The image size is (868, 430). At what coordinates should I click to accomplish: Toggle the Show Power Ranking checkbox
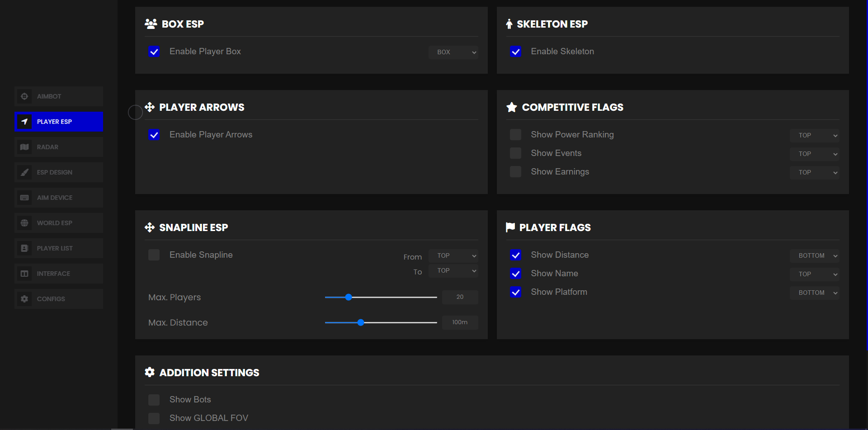[515, 135]
